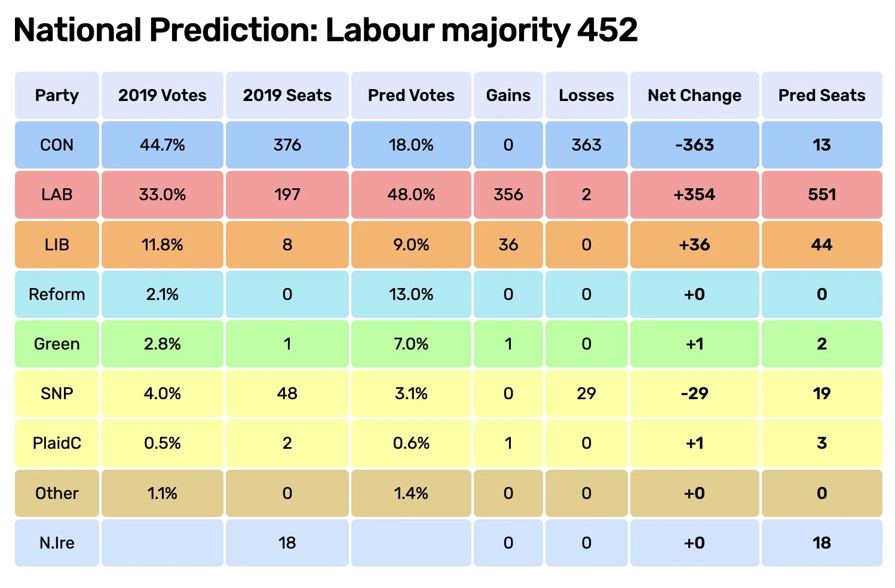This screenshot has width=895, height=588.
Task: Click the Reform predicted votes 13.0% cell
Action: click(411, 294)
